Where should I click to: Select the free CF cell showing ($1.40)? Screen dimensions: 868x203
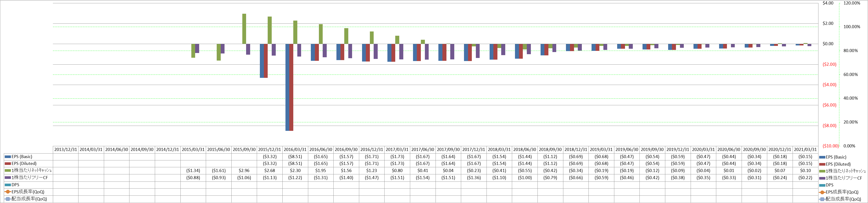click(x=346, y=178)
